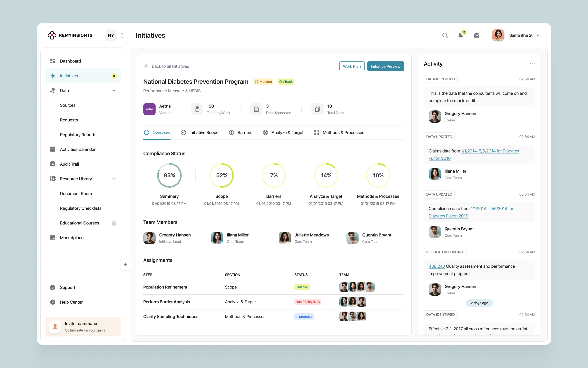This screenshot has height=368, width=588.
Task: Click the 52% Scope progress ring
Action: coord(222,175)
